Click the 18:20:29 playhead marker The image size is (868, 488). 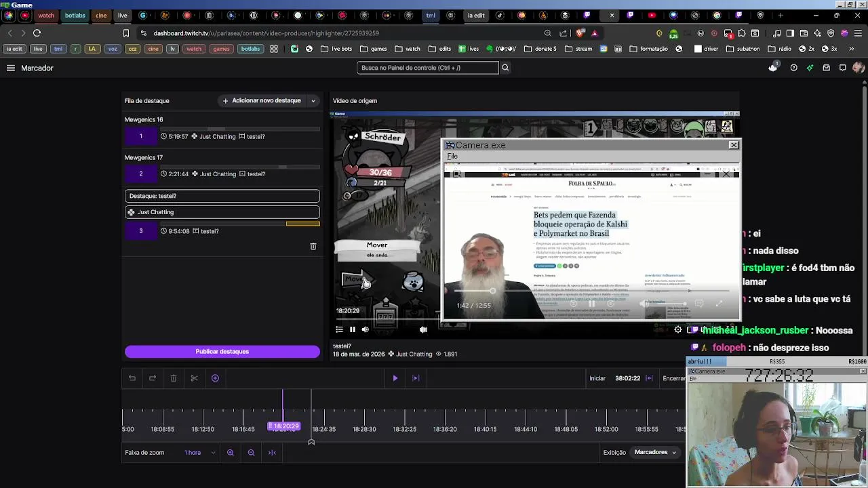click(283, 426)
